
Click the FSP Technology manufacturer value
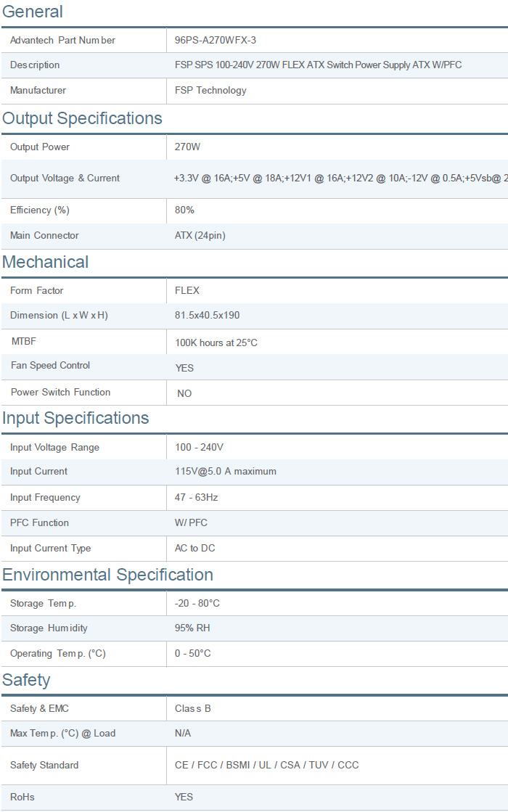coord(210,91)
